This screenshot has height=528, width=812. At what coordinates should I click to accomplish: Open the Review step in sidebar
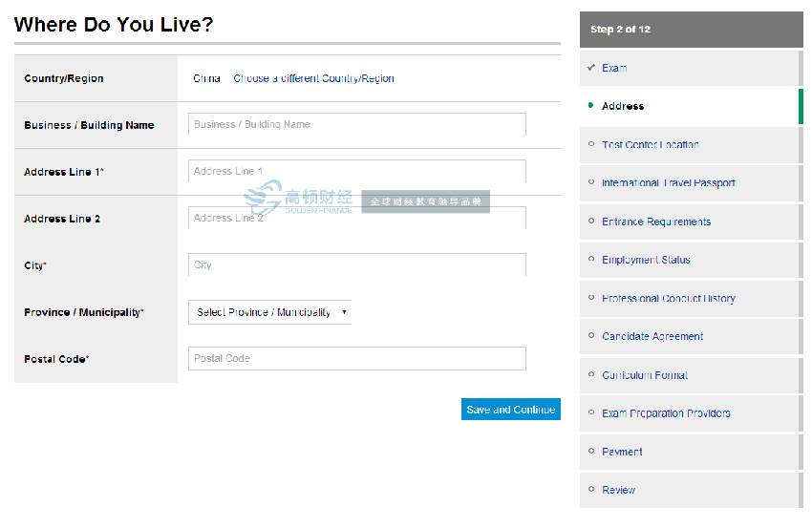click(x=618, y=490)
